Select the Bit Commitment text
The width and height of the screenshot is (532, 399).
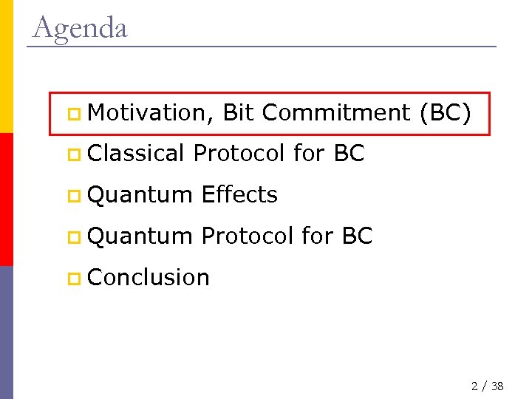[316, 113]
